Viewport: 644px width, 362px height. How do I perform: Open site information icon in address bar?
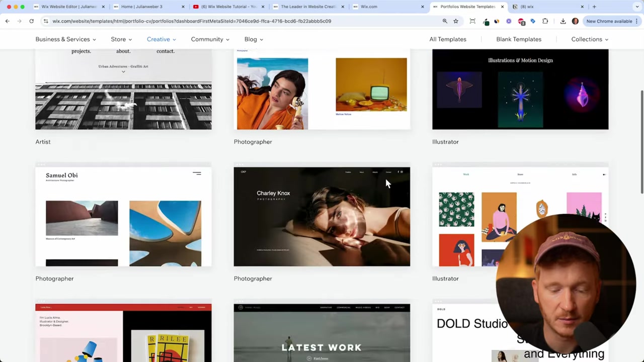pos(46,21)
